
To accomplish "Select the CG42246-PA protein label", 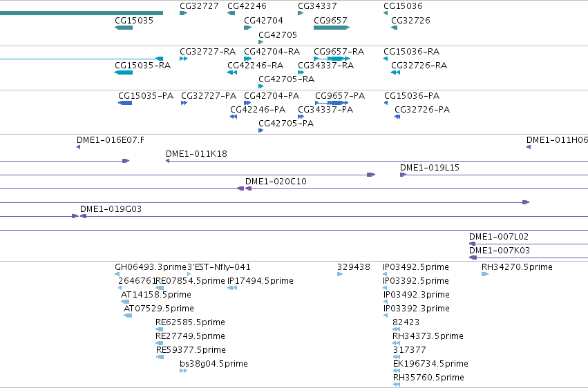I will point(258,110).
